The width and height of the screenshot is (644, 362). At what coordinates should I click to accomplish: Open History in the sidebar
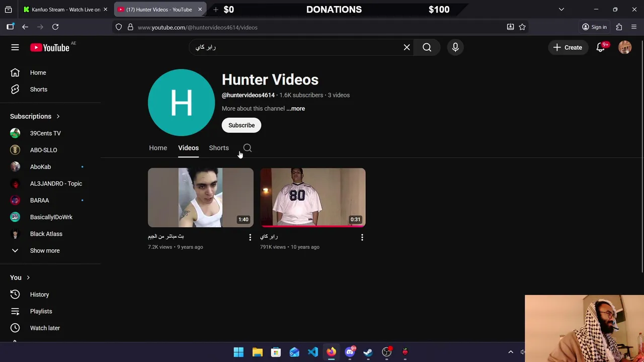50,295
